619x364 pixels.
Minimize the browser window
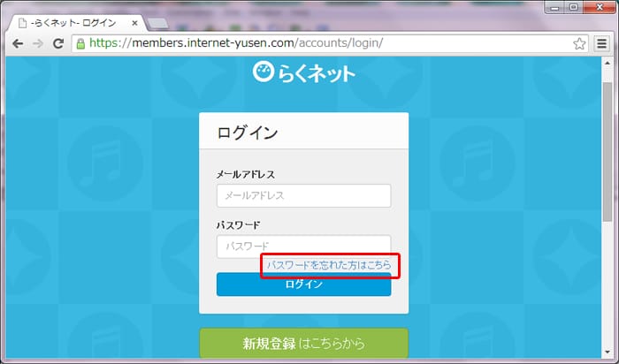click(x=555, y=7)
